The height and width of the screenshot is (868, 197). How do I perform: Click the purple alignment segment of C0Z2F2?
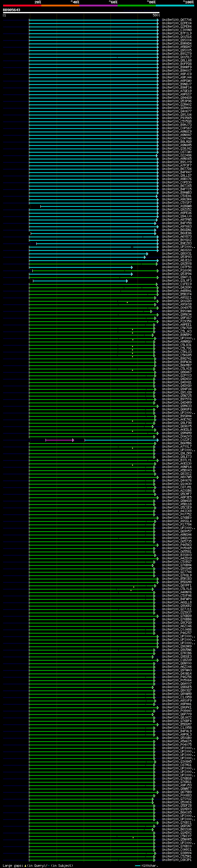[60, 440]
